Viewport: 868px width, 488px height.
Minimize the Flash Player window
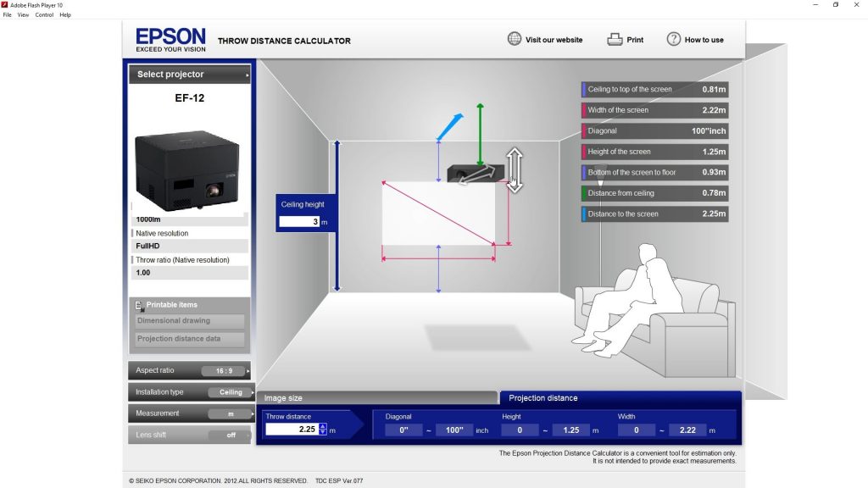(815, 4)
